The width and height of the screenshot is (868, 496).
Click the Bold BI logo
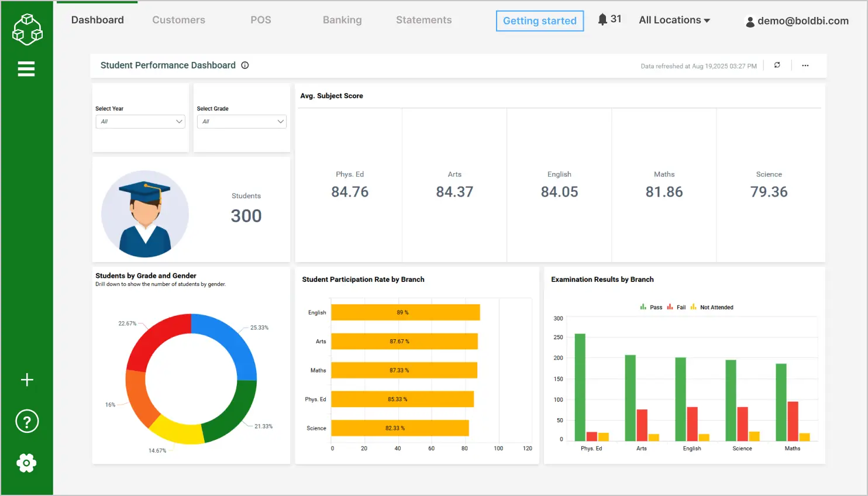(x=27, y=27)
